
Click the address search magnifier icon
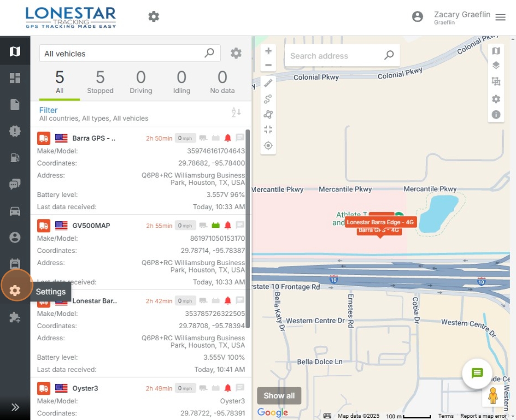(389, 55)
